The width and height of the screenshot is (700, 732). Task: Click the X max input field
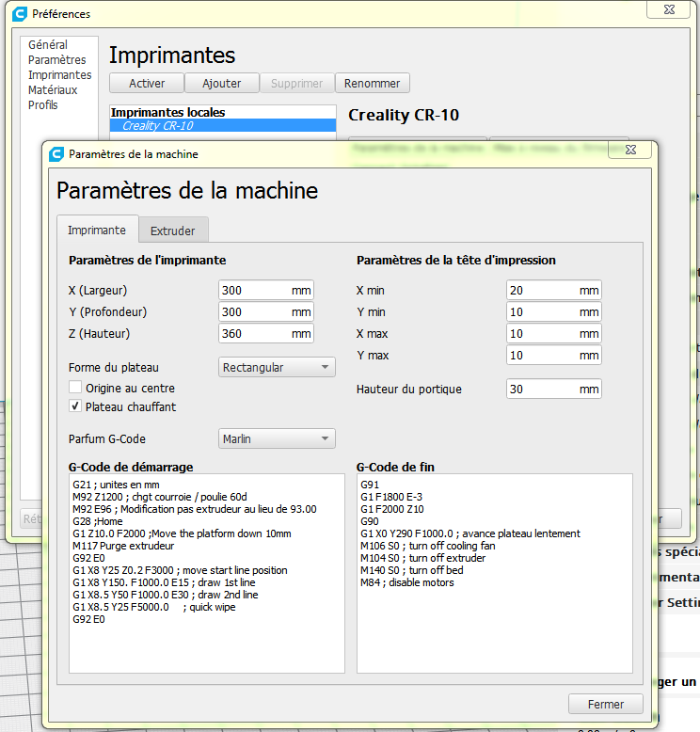click(554, 333)
